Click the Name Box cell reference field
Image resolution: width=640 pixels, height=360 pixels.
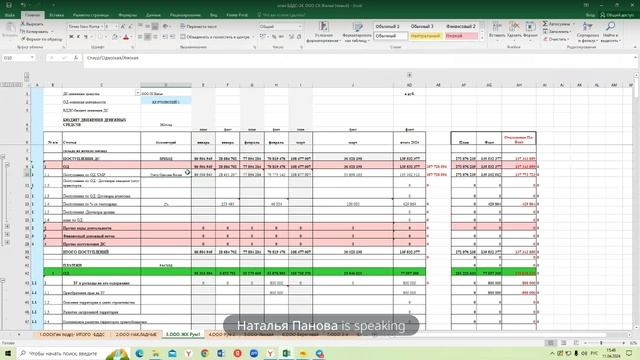(18, 58)
